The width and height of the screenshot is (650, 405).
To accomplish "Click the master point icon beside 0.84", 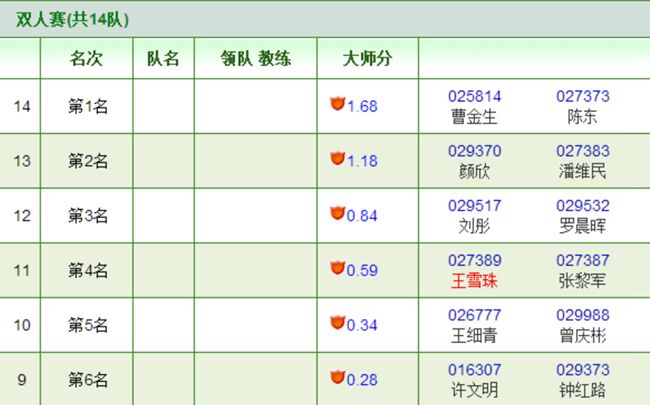I will [337, 212].
